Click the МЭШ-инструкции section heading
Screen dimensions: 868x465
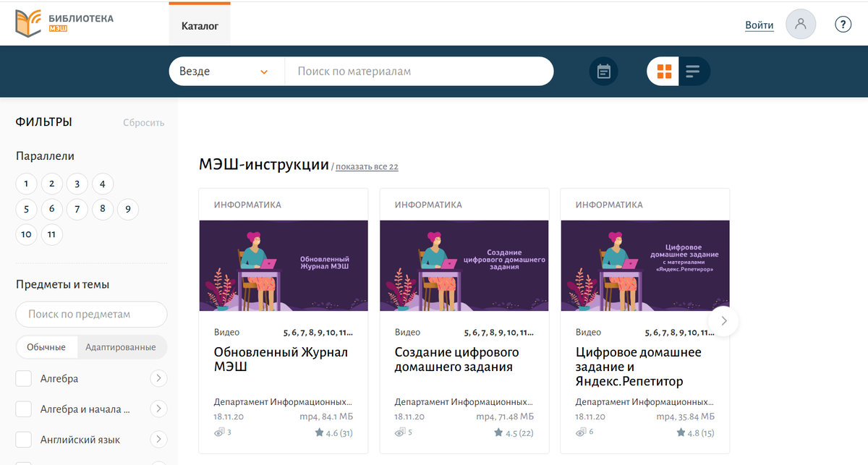pos(264,165)
